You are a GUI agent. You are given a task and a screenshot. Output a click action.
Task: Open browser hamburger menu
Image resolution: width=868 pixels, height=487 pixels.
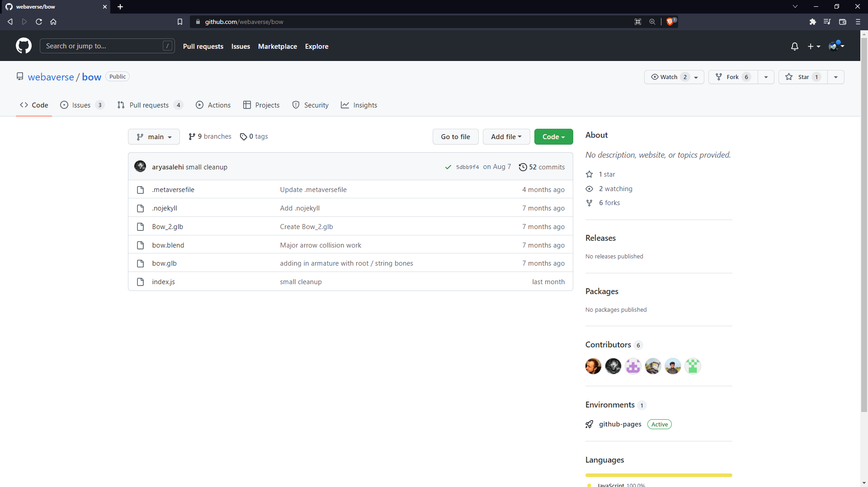[x=858, y=22]
